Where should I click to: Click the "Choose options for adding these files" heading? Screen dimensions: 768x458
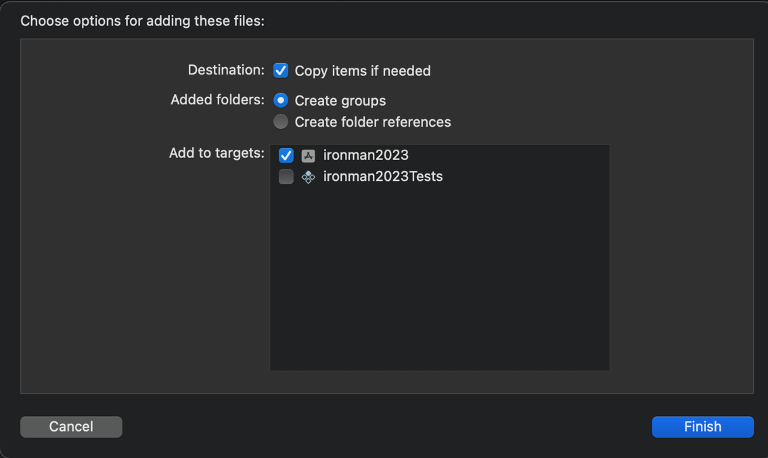[142, 20]
